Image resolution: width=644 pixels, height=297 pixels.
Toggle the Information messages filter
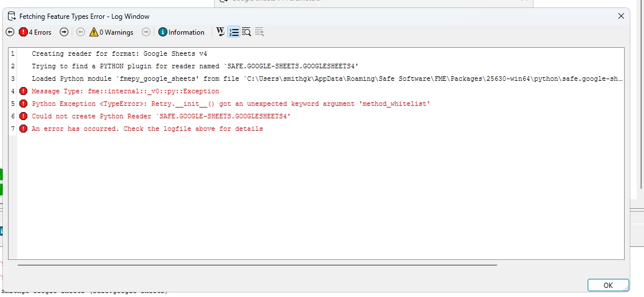tap(181, 32)
